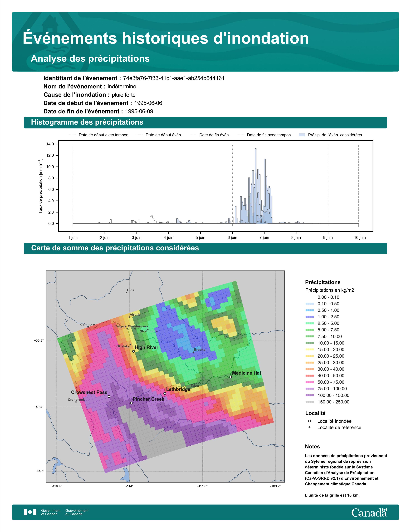
Task: Click the High River flooded locality marker
Action: 133,351
